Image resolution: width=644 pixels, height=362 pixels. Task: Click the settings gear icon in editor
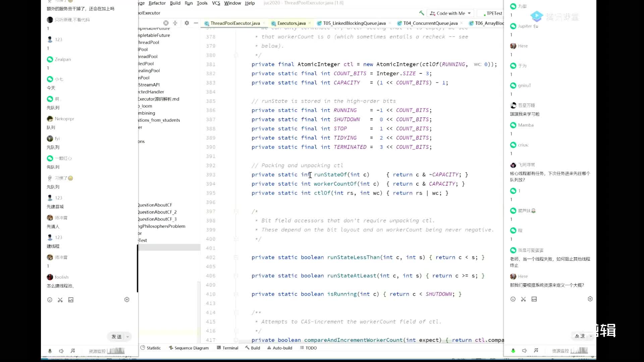point(186,23)
